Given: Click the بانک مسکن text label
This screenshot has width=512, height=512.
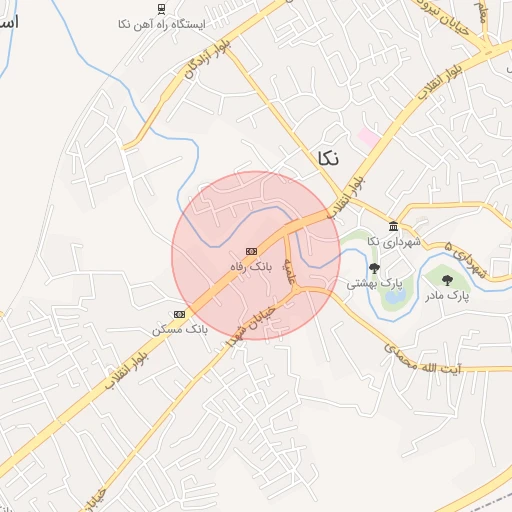Looking at the screenshot, I should coord(180,330).
